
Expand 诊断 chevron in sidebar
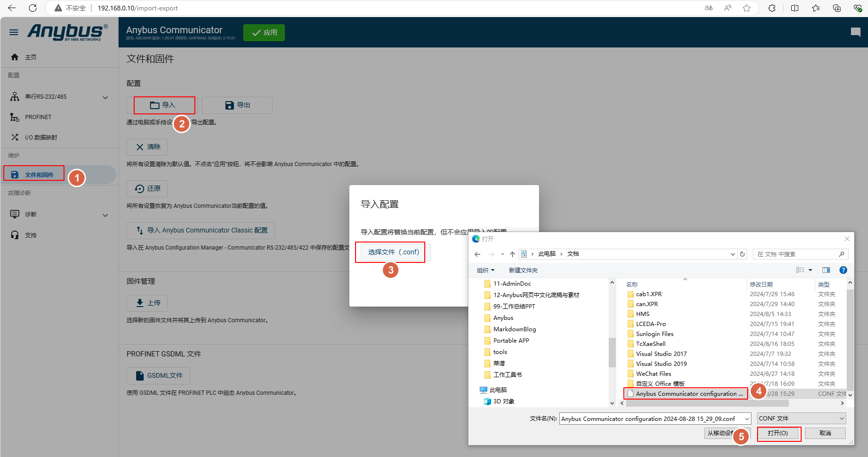pyautogui.click(x=105, y=215)
